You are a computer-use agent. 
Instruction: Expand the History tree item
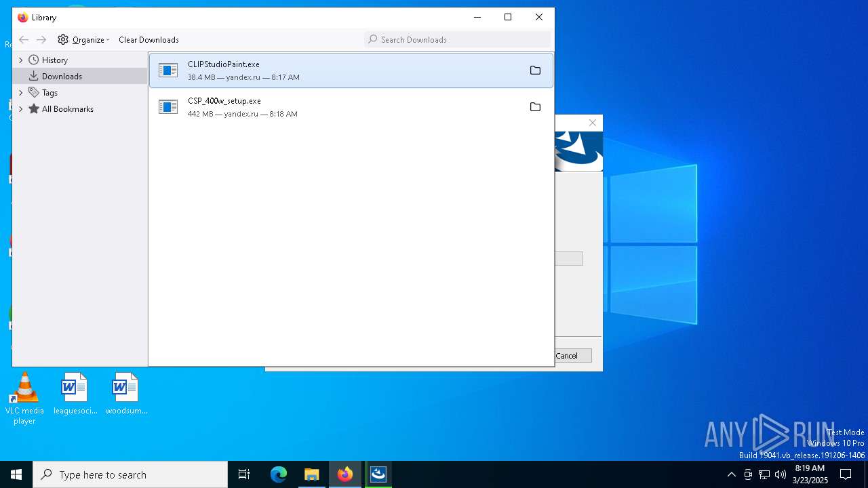tap(21, 60)
